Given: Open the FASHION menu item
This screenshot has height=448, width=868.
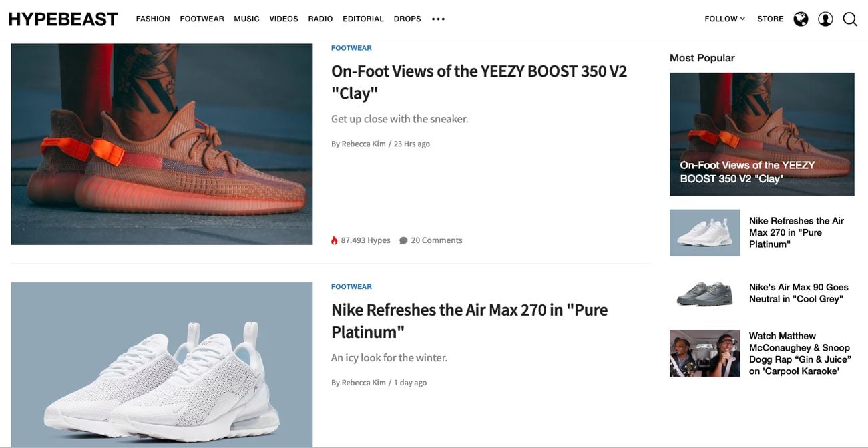Looking at the screenshot, I should click(153, 19).
